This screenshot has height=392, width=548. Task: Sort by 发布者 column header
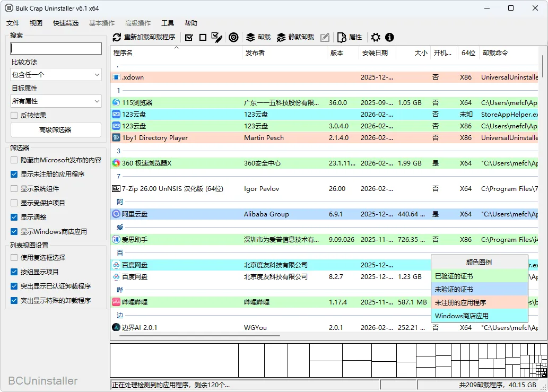[284, 53]
